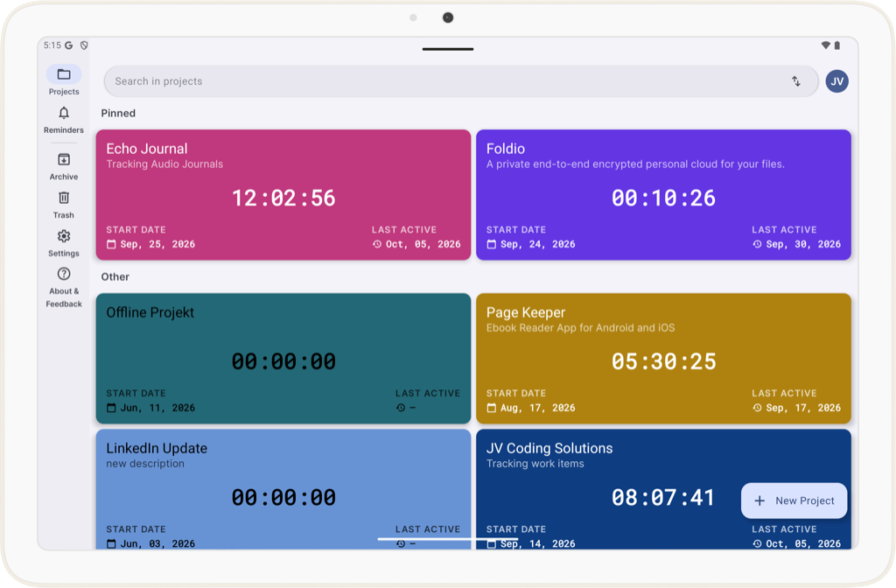Click Foldio last active clock icon
The image size is (896, 588).
(757, 244)
